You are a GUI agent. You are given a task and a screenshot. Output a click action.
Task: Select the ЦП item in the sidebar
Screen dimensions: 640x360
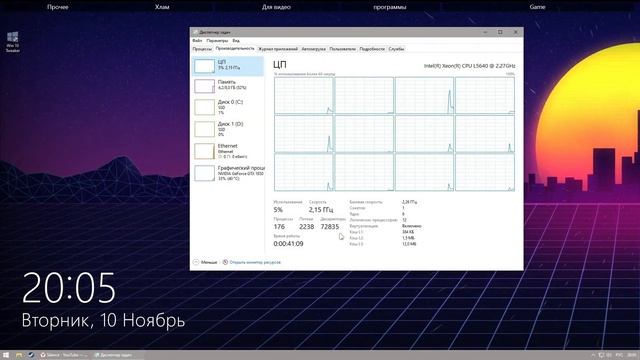[x=228, y=66]
